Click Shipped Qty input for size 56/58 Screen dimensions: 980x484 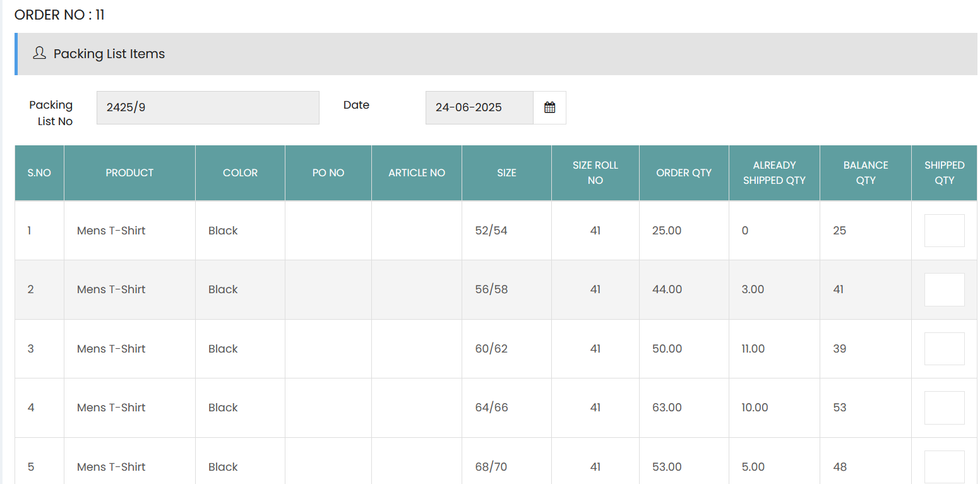[944, 289]
